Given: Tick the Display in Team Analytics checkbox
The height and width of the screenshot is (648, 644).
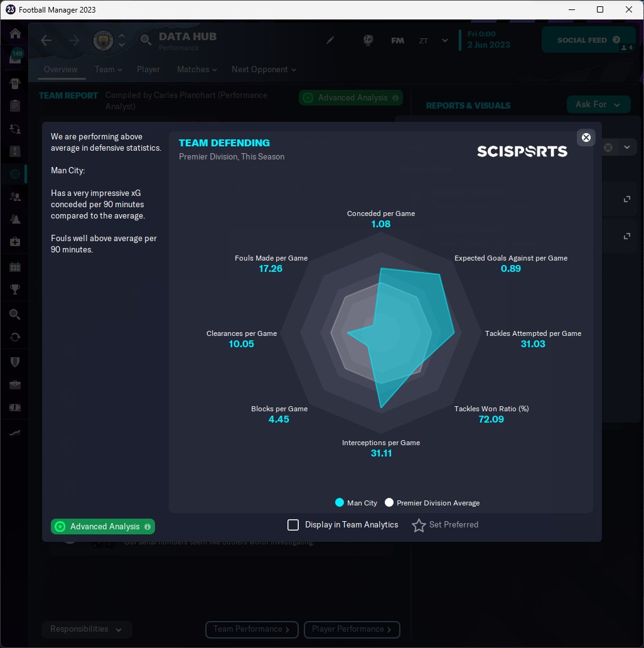Looking at the screenshot, I should [x=293, y=525].
